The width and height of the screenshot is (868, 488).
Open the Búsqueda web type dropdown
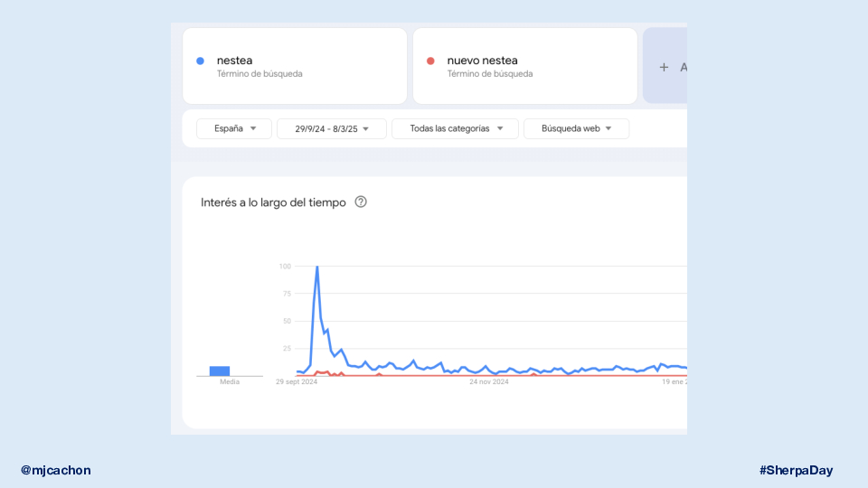[576, 128]
